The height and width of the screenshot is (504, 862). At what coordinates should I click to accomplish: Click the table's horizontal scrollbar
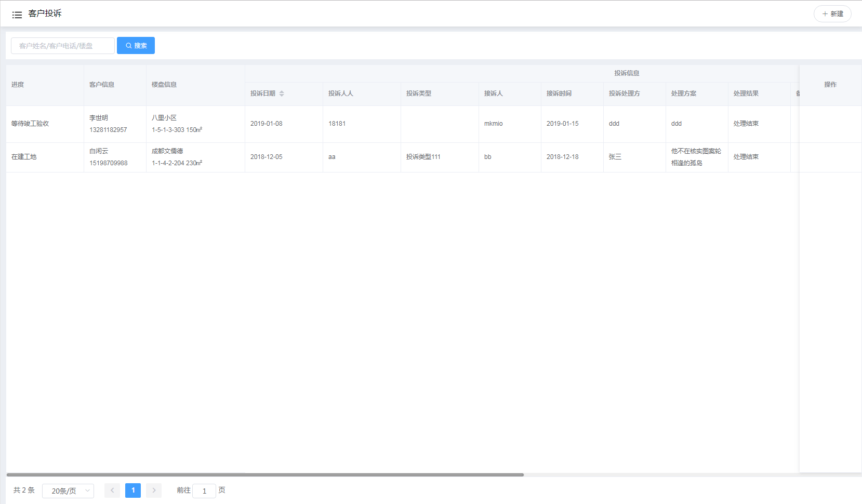coord(265,475)
